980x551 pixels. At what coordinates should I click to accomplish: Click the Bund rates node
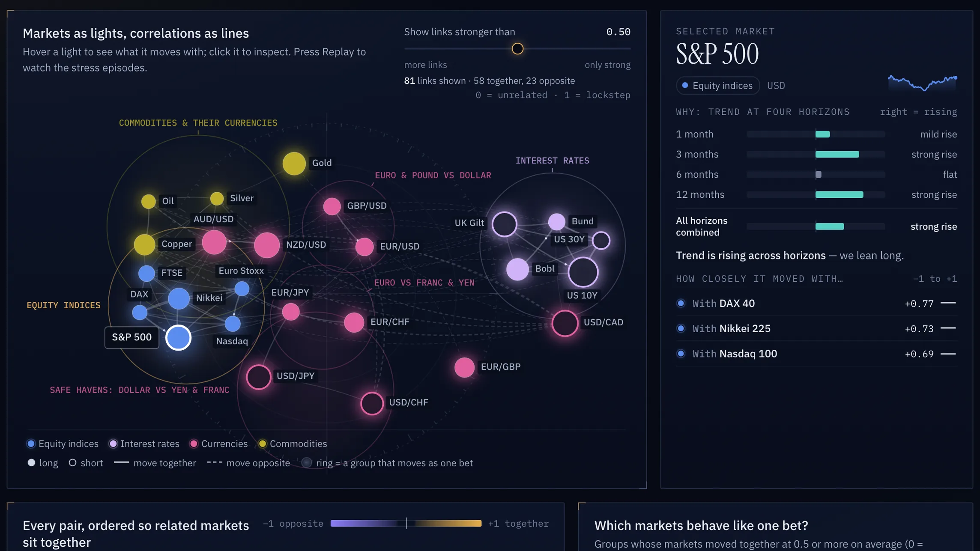556,221
